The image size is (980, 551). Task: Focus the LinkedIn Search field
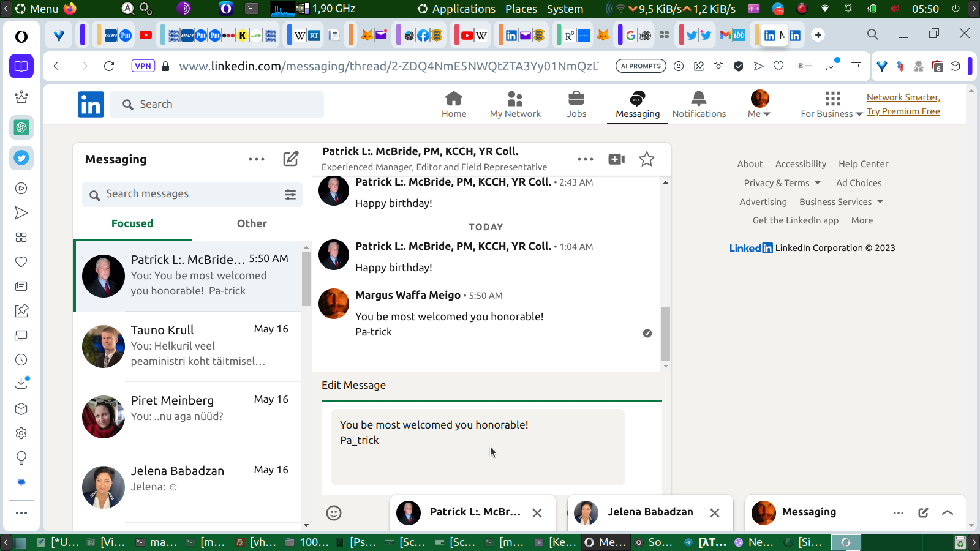pos(217,104)
